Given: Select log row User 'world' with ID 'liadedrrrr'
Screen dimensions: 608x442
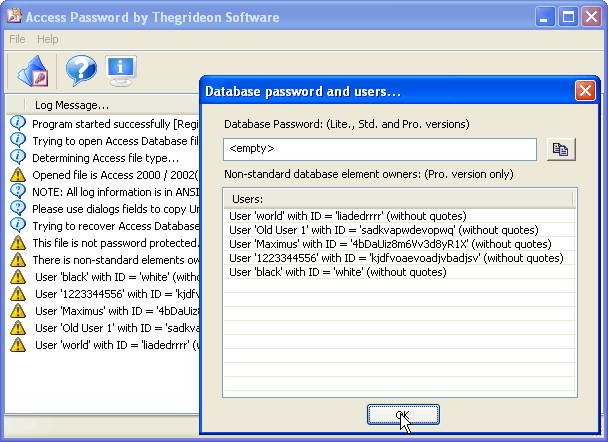Looking at the screenshot, I should point(103,345).
